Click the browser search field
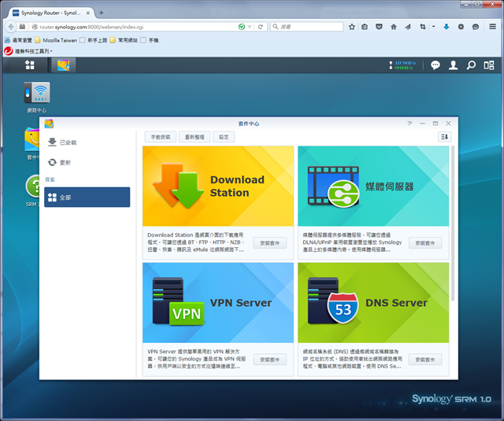Image resolution: width=504 pixels, height=421 pixels. (x=307, y=27)
